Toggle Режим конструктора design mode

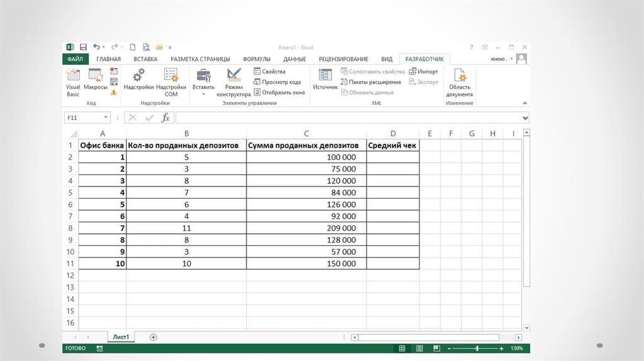click(x=234, y=82)
